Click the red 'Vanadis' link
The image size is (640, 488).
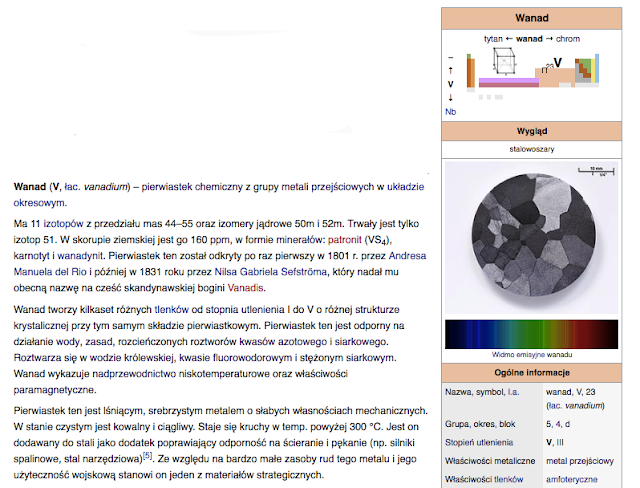coord(245,288)
